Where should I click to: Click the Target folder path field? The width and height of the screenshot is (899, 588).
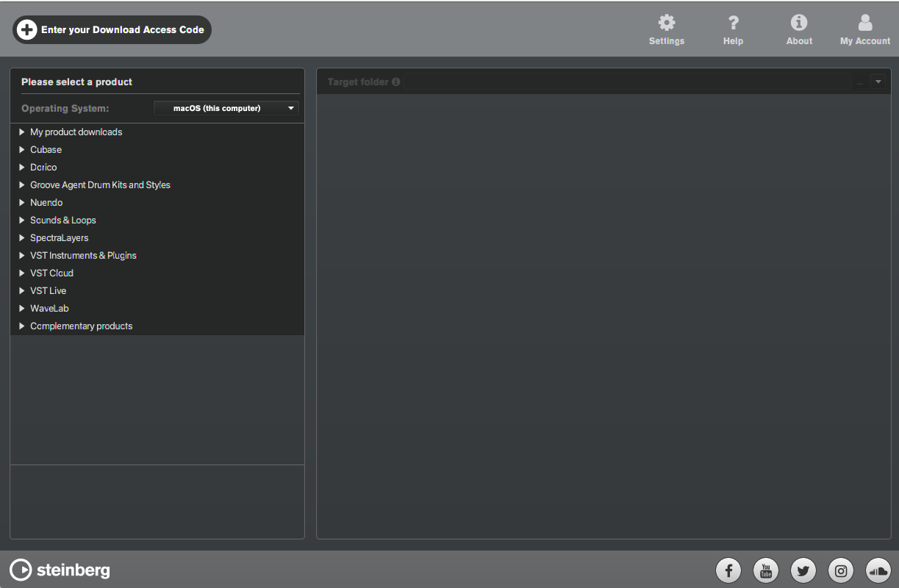626,82
